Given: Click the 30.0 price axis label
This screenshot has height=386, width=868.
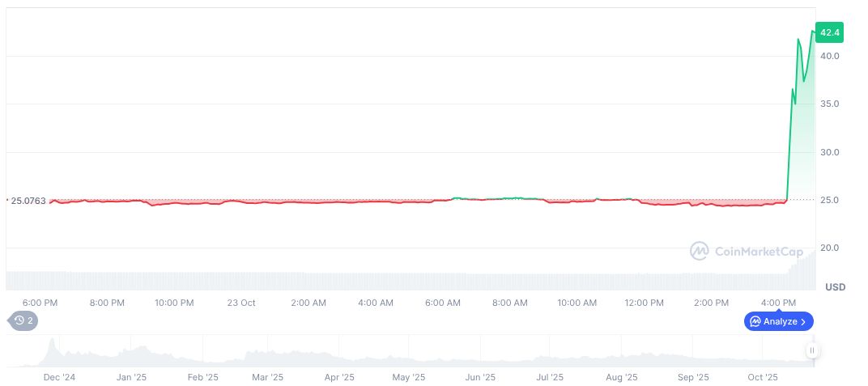Looking at the screenshot, I should tap(829, 152).
